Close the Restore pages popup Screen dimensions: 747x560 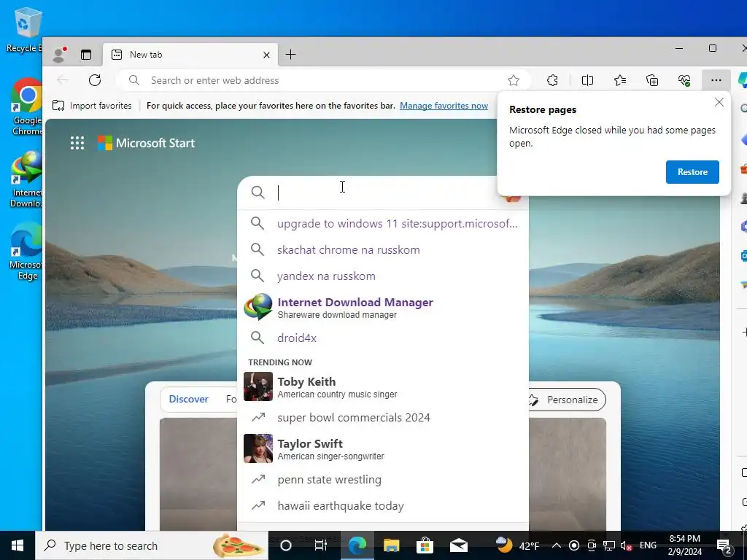pos(719,102)
